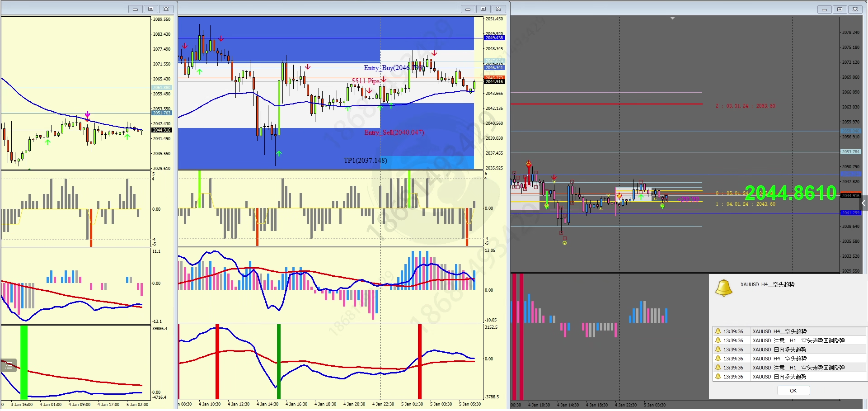Click the alert header text XAUUSD H4__空头趋势 beside the large bell

pyautogui.click(x=767, y=284)
